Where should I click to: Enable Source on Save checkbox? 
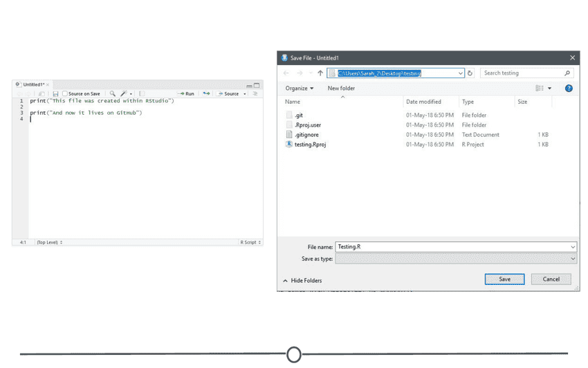pyautogui.click(x=65, y=94)
